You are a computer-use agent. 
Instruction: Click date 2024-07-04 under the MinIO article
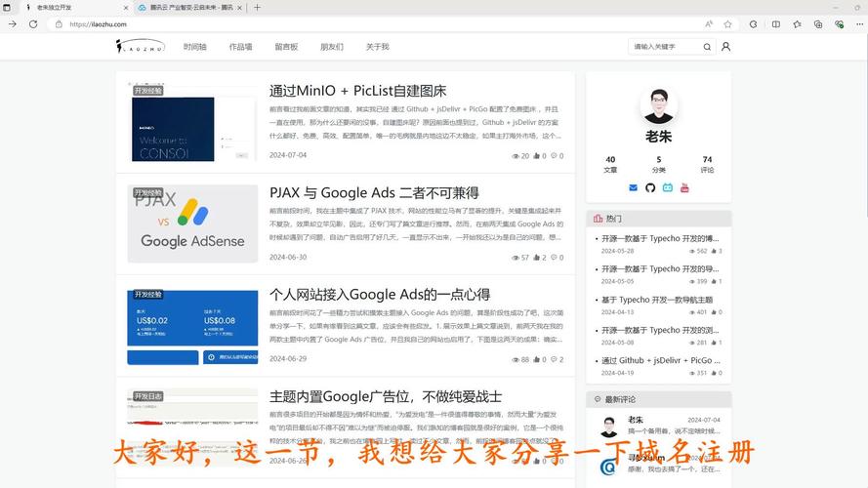tap(288, 155)
